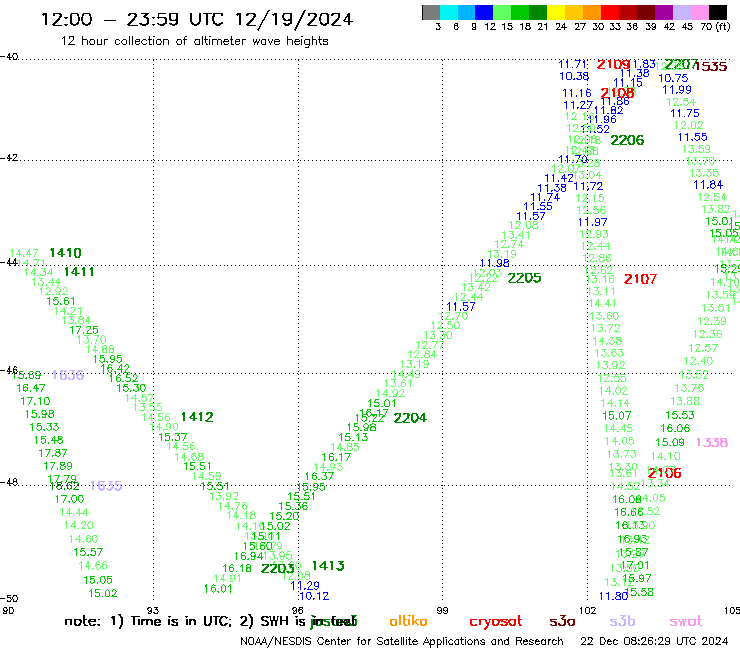The width and height of the screenshot is (740, 650).
Task: Click the red 2109 cryosat time label
Action: pyautogui.click(x=614, y=64)
